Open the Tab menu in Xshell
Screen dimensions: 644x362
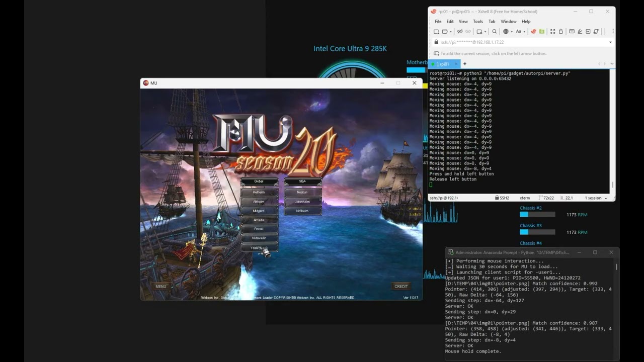492,22
